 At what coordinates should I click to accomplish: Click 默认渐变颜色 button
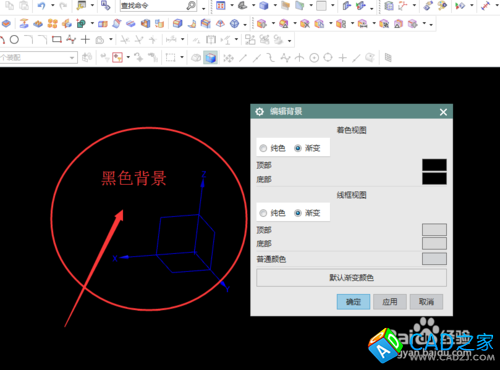tap(351, 278)
